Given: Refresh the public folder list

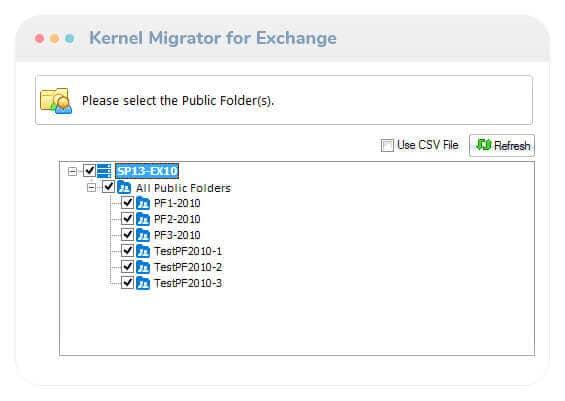Looking at the screenshot, I should point(502,146).
